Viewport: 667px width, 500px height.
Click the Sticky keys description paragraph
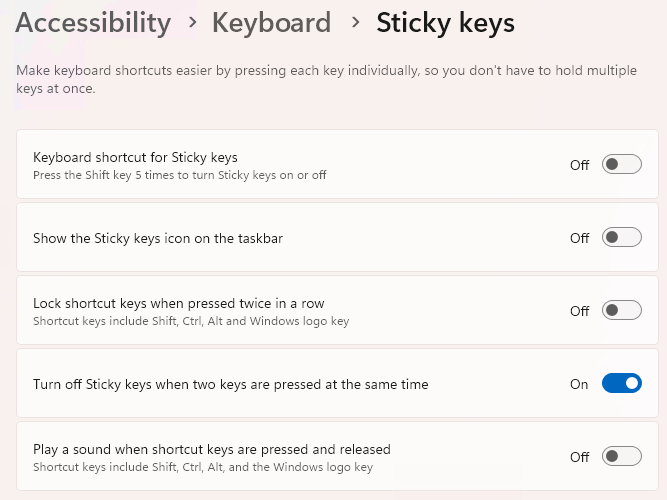click(330, 81)
